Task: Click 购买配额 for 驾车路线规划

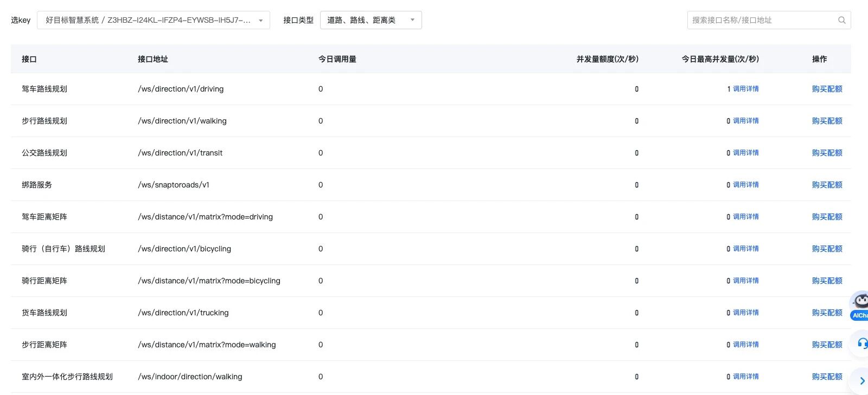Action: point(827,89)
